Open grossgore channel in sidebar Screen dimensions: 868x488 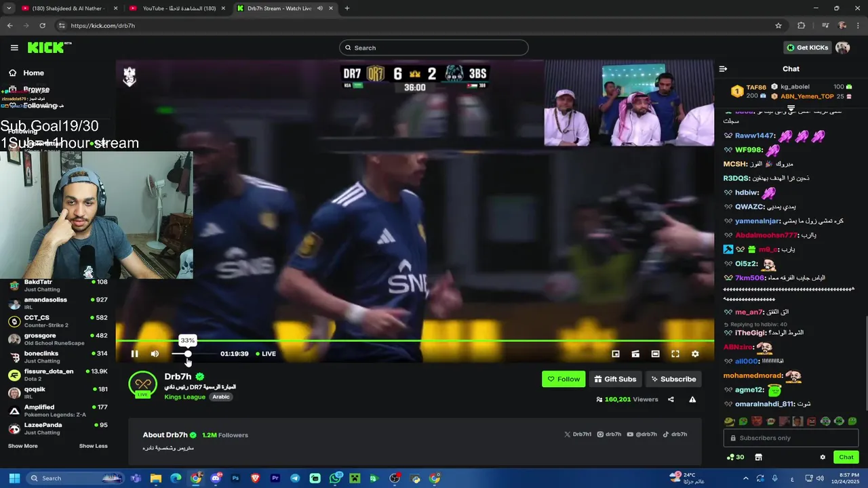(58, 339)
